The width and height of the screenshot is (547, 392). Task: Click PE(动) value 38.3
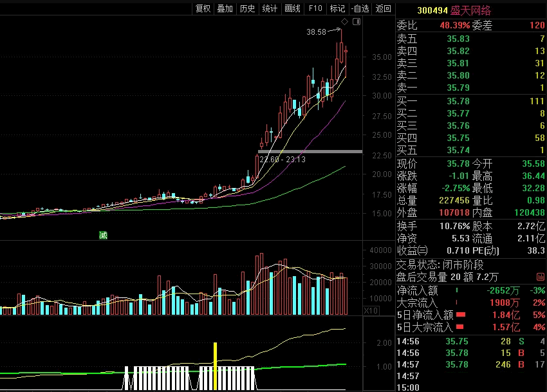point(536,250)
